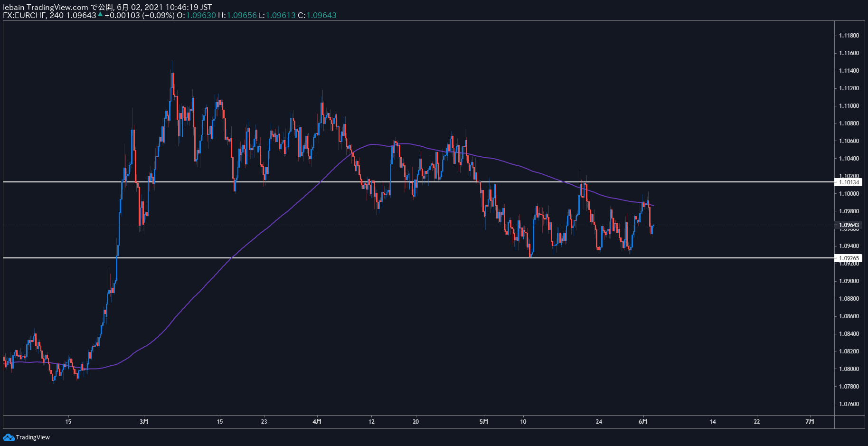Click the close value C:1.09643
The height and width of the screenshot is (446, 868).
[x=317, y=15]
